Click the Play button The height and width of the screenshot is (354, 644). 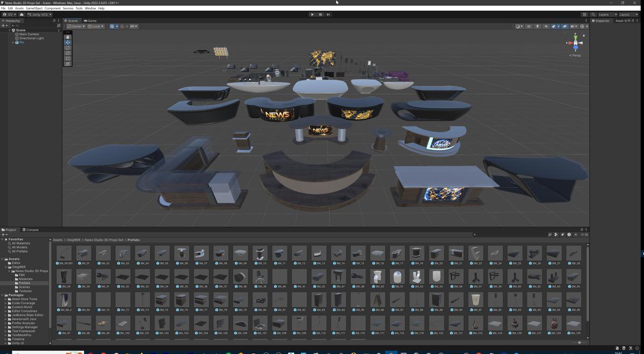coord(312,15)
